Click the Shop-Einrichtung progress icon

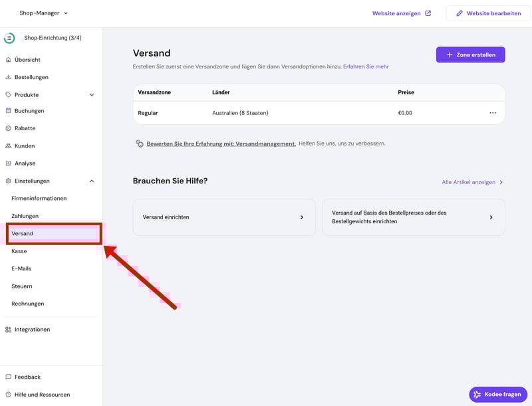pos(9,38)
